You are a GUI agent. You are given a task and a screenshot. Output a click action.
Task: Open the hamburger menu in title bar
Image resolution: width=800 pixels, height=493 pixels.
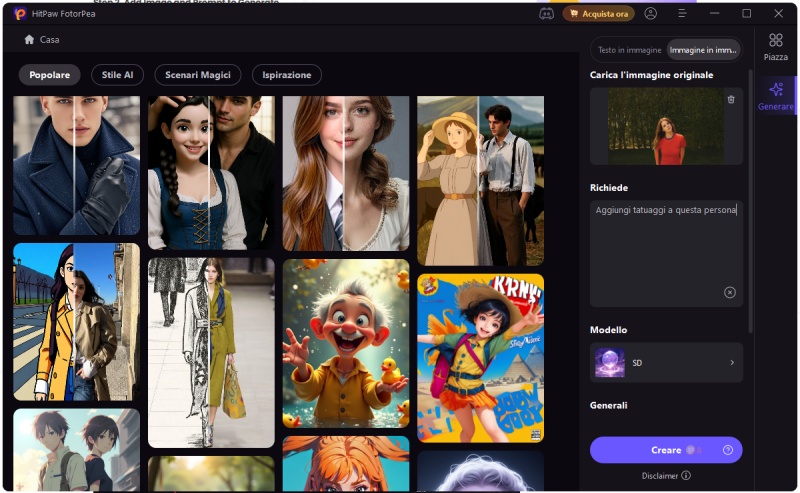(x=682, y=14)
